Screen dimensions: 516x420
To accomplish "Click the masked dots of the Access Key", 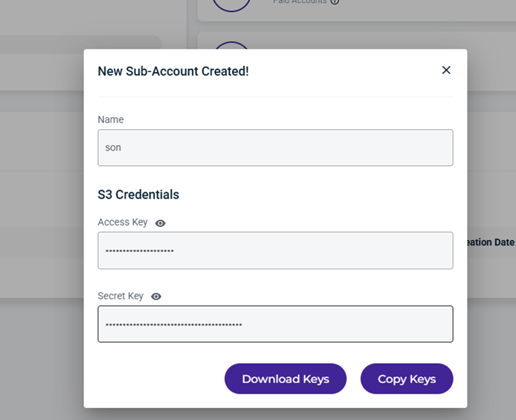I will [x=140, y=251].
